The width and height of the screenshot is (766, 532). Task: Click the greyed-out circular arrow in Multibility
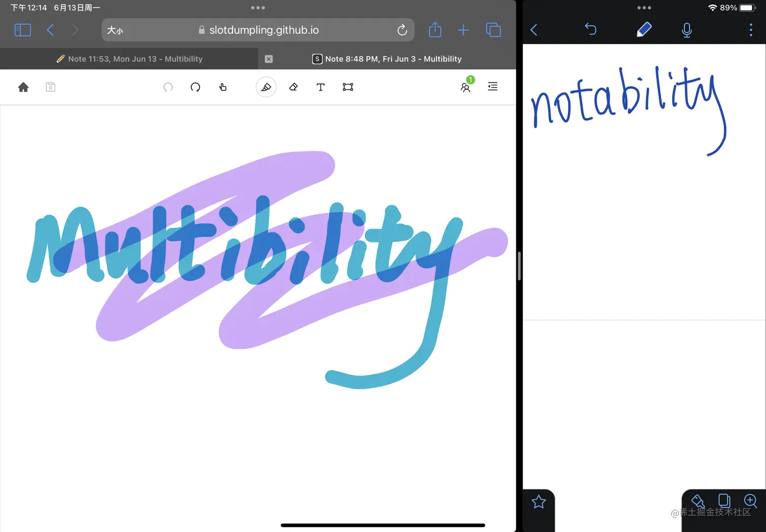point(168,87)
